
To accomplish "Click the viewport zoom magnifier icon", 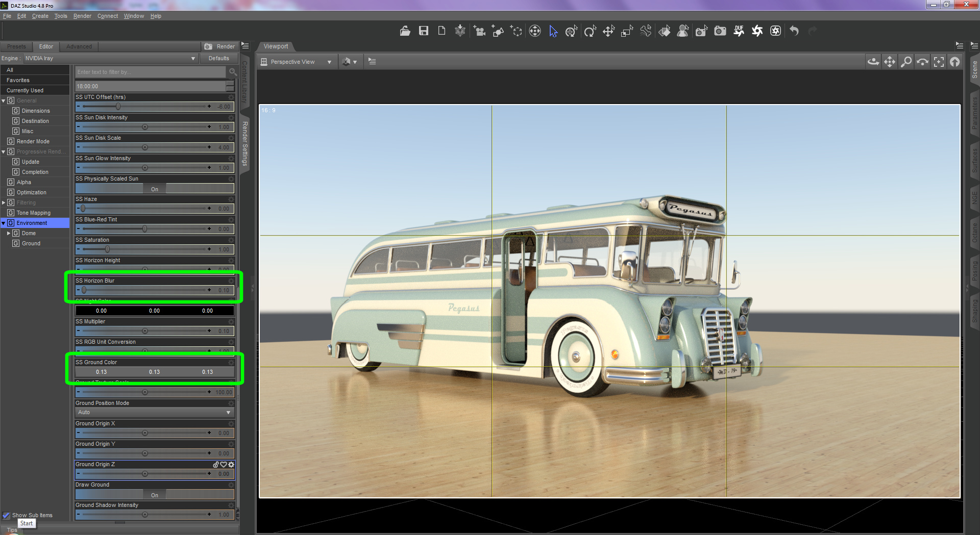I will coord(906,62).
